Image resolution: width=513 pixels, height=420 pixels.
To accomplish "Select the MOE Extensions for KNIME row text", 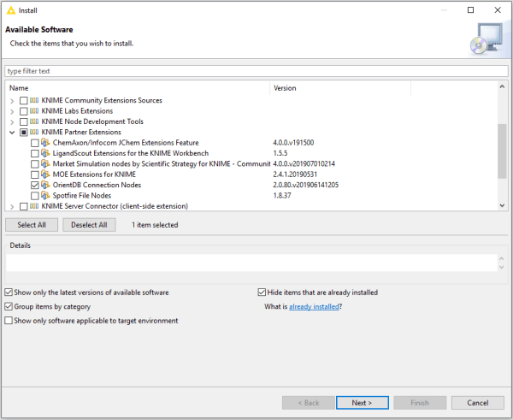I will click(x=94, y=175).
